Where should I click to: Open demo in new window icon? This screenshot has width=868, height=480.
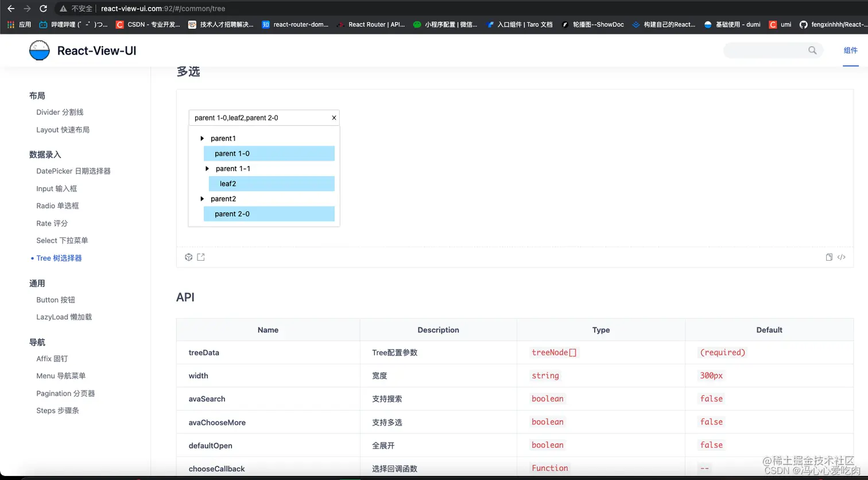coord(201,257)
